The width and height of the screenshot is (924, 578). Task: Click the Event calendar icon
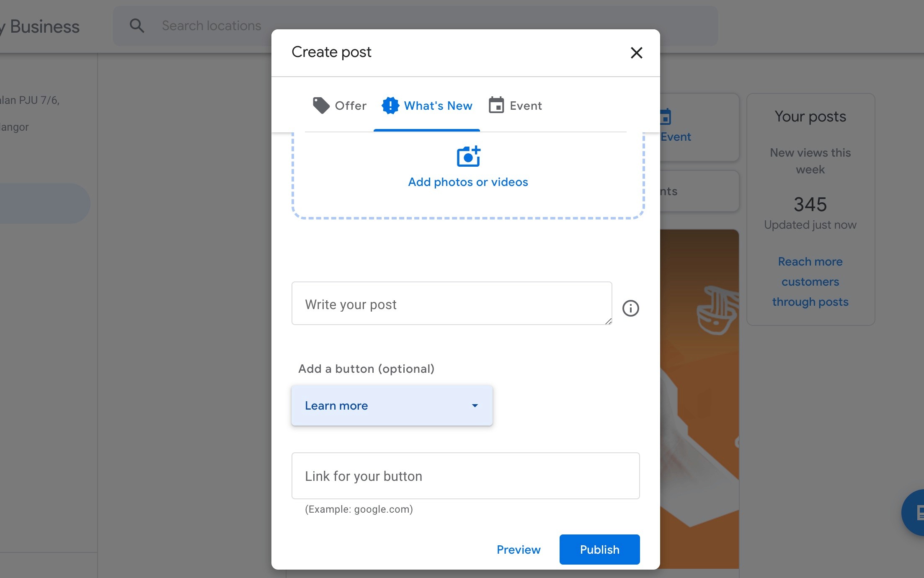click(496, 106)
